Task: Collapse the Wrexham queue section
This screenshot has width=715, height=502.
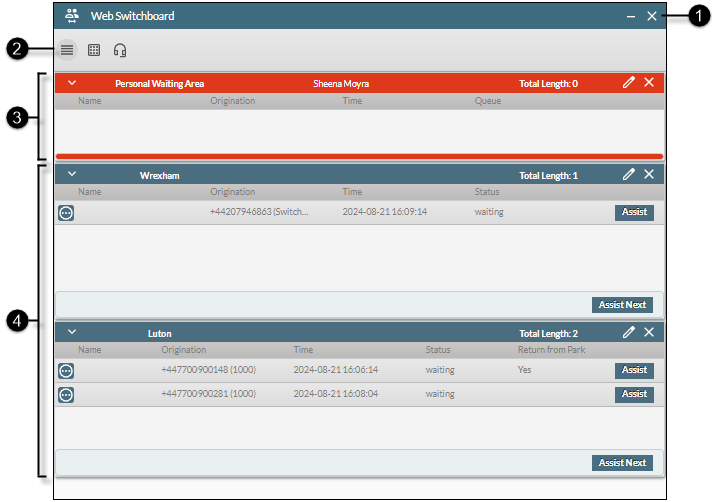Action: (72, 174)
